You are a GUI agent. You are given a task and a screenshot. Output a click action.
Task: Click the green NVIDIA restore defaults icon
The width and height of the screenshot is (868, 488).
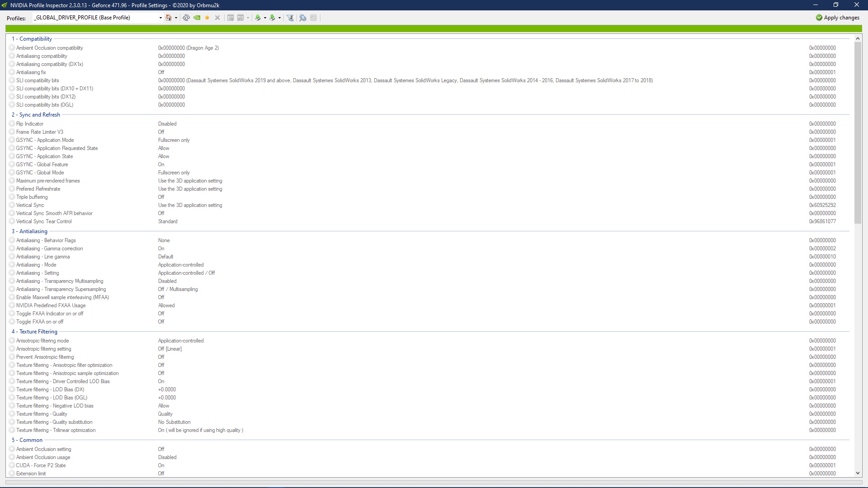click(197, 18)
